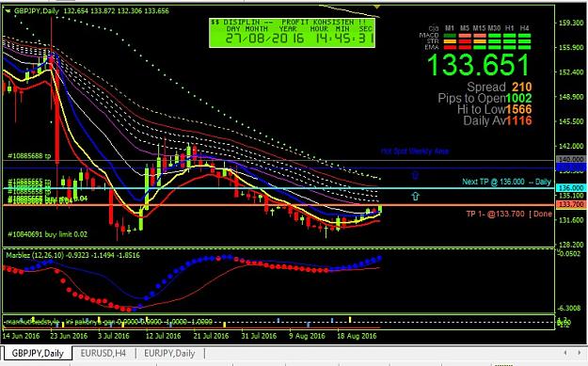Click the Hi to Low 1566 value
The width and height of the screenshot is (588, 366).
click(518, 109)
